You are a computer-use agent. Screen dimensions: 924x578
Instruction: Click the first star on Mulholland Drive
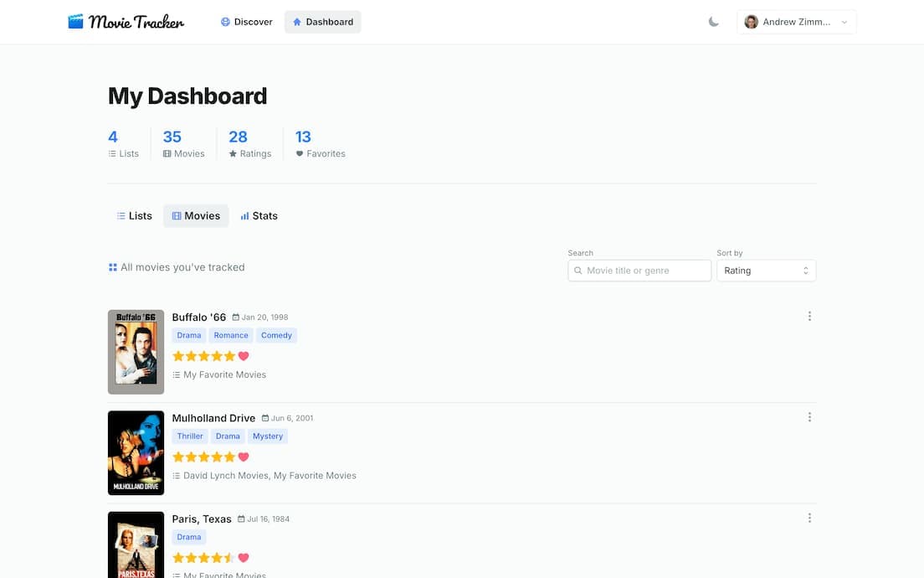tap(178, 457)
